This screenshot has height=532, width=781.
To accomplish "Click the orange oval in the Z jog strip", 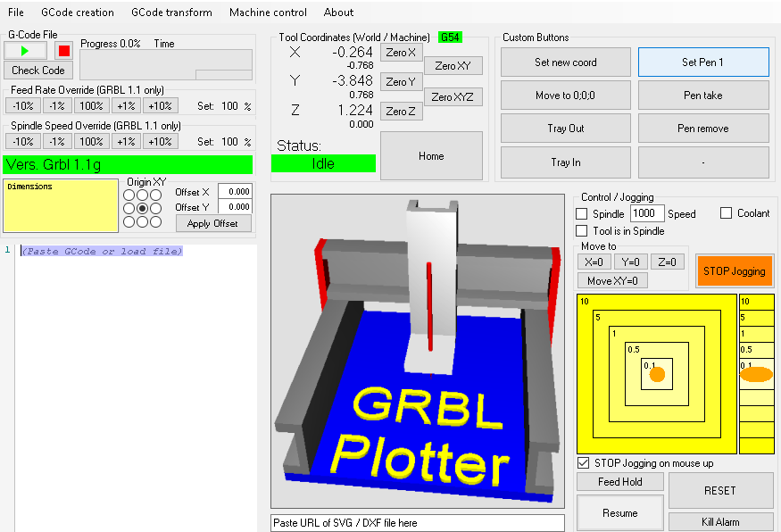I will pyautogui.click(x=756, y=374).
